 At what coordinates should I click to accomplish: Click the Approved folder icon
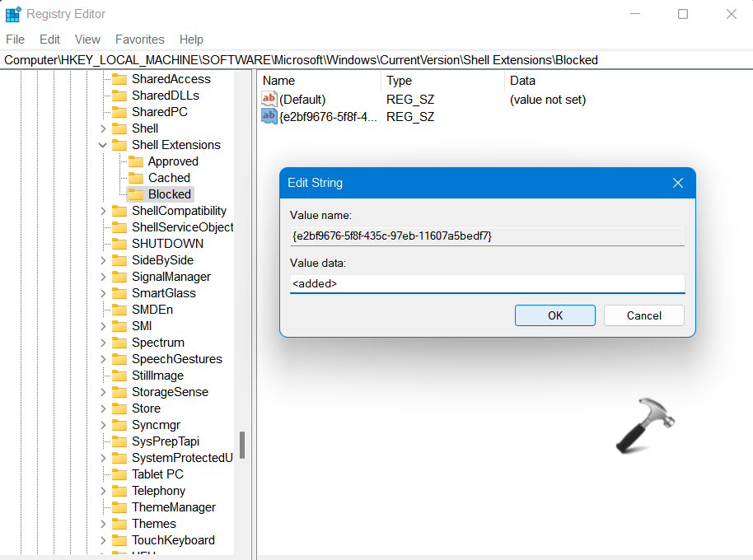(x=136, y=161)
